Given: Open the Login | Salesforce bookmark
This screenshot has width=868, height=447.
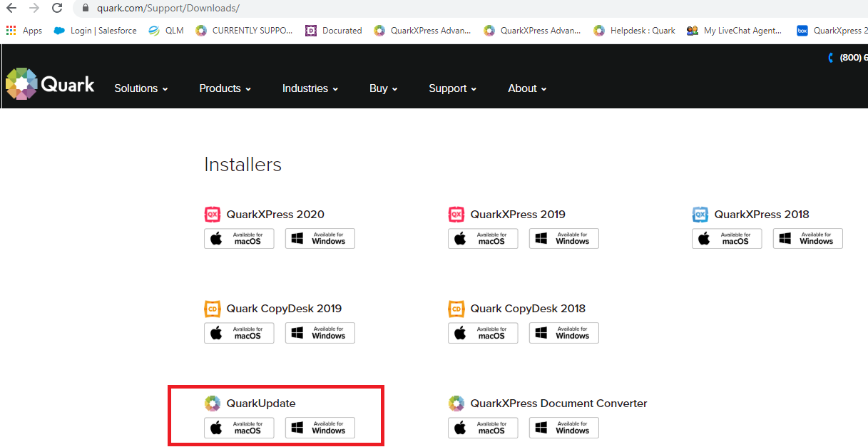Looking at the screenshot, I should pyautogui.click(x=95, y=31).
